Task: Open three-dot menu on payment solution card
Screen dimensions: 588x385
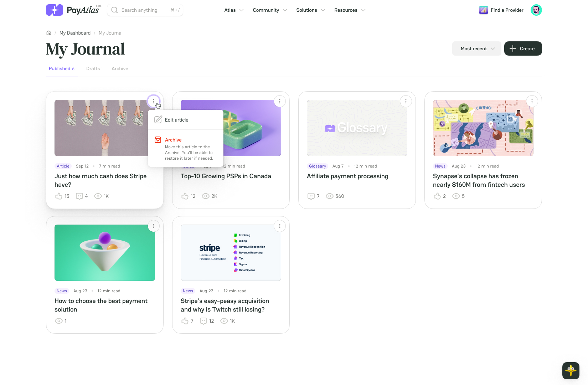Action: click(x=154, y=226)
